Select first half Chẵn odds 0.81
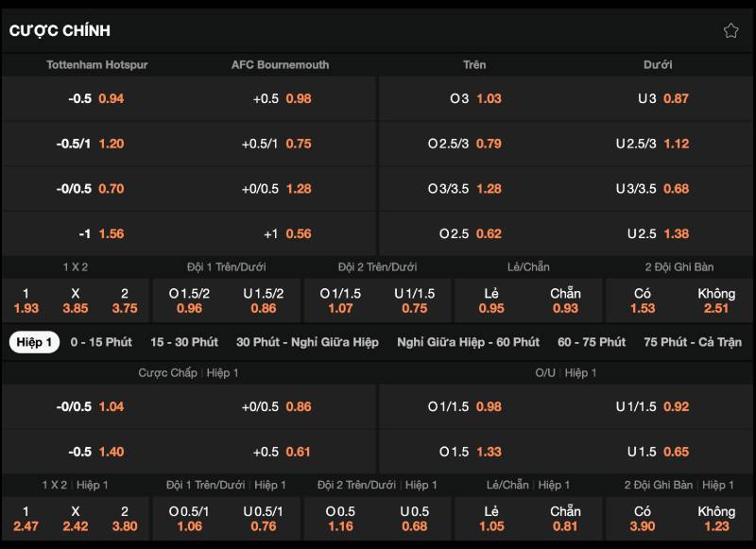 point(565,519)
